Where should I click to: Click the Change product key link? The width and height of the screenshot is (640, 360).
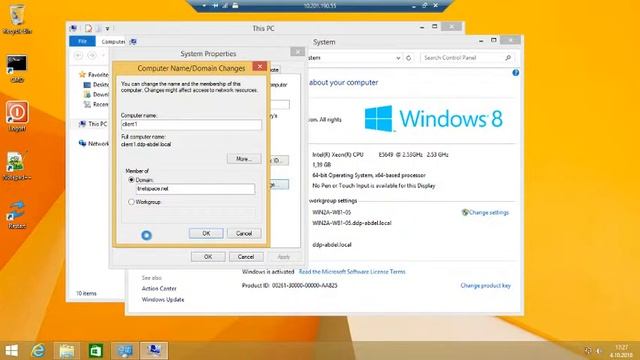coord(485,285)
